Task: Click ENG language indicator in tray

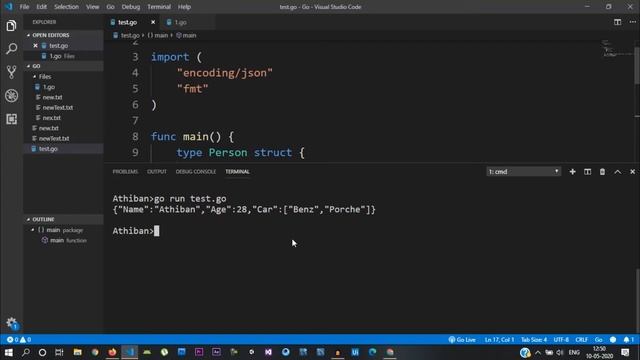Action: [x=574, y=352]
